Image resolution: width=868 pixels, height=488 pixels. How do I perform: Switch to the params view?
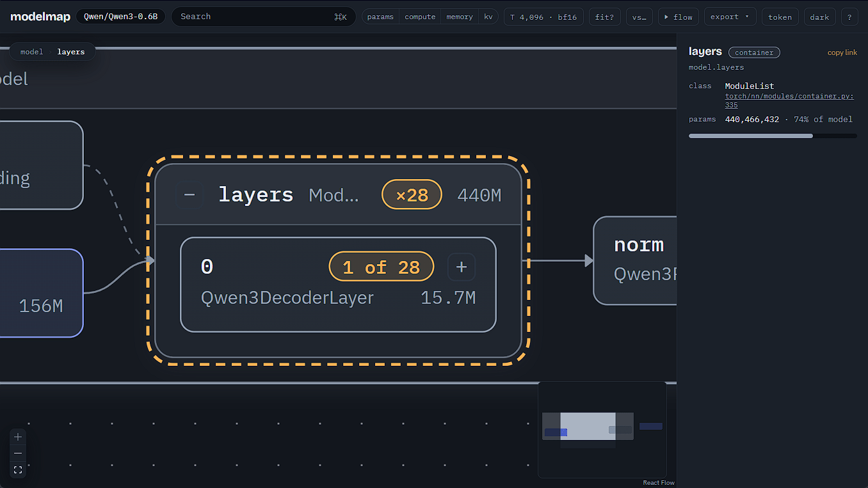point(380,17)
